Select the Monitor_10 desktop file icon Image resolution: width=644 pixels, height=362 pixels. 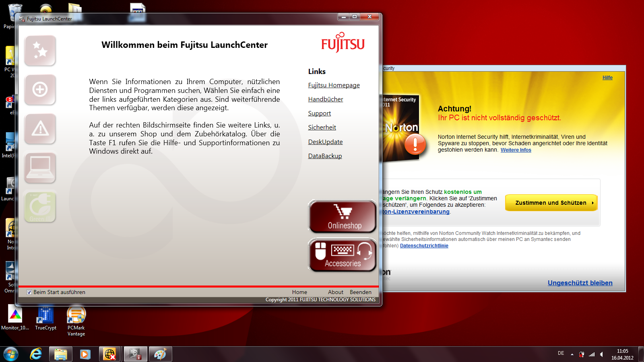[x=15, y=318]
